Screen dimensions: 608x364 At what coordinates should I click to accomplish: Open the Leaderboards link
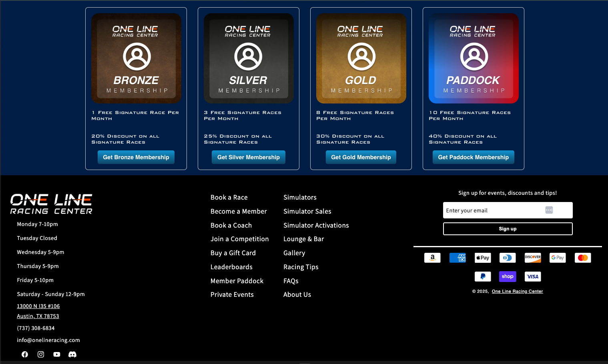231,267
